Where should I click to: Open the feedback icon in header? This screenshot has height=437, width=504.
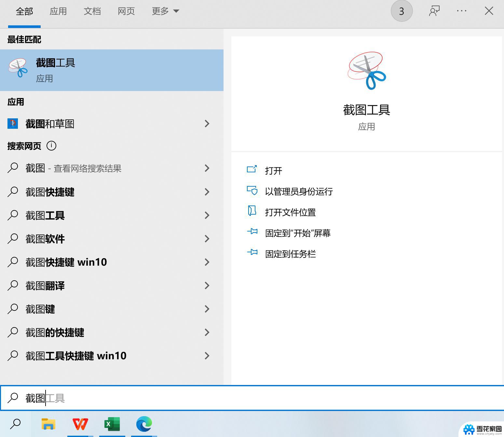(x=434, y=11)
